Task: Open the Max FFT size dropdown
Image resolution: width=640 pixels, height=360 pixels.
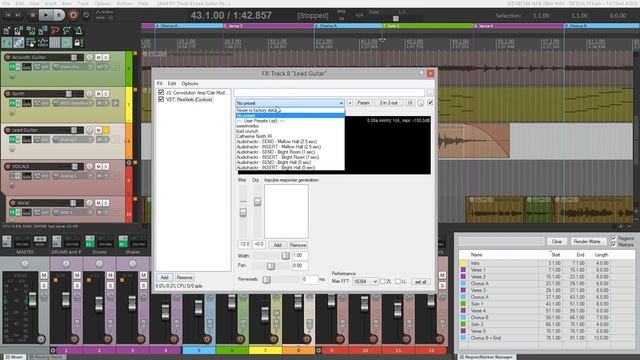Action: tap(365, 282)
